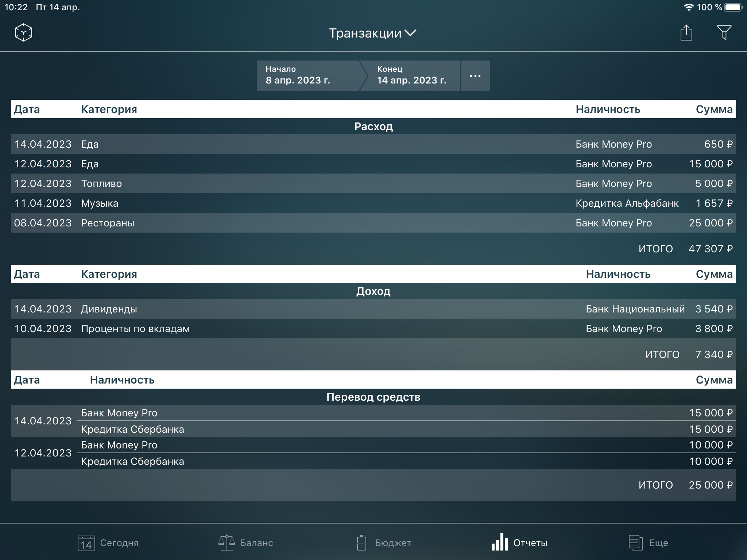Click the income total 7 340 ₽
This screenshot has width=747, height=560.
coord(714,354)
